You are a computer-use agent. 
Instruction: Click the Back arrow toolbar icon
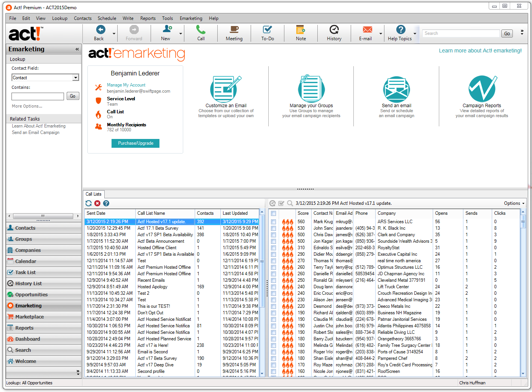click(x=100, y=30)
